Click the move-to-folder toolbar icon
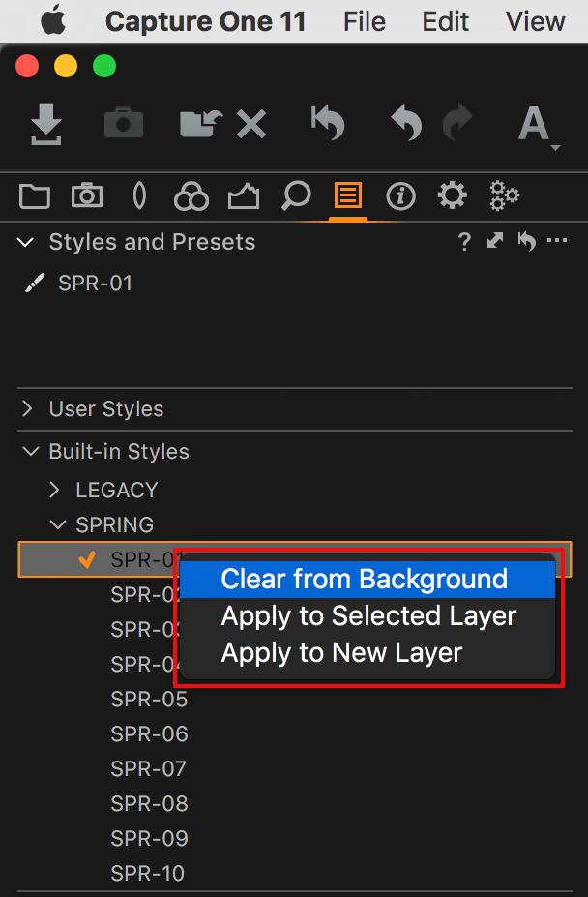 201,124
